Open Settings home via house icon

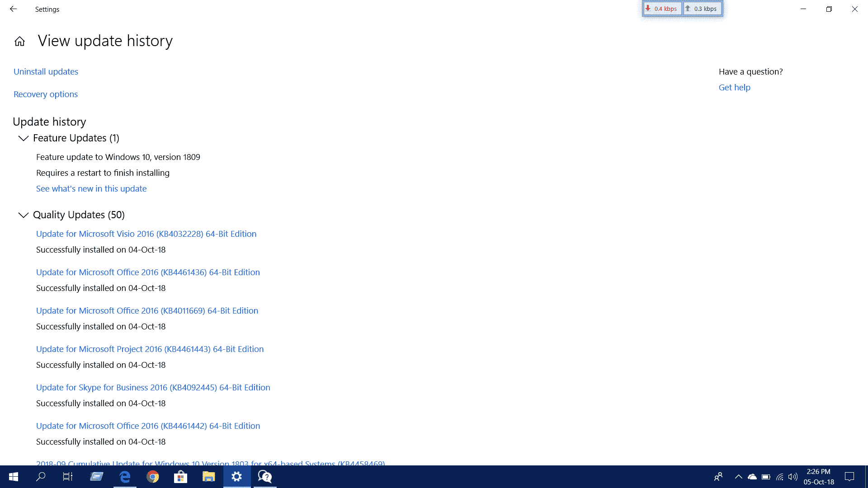click(x=19, y=41)
